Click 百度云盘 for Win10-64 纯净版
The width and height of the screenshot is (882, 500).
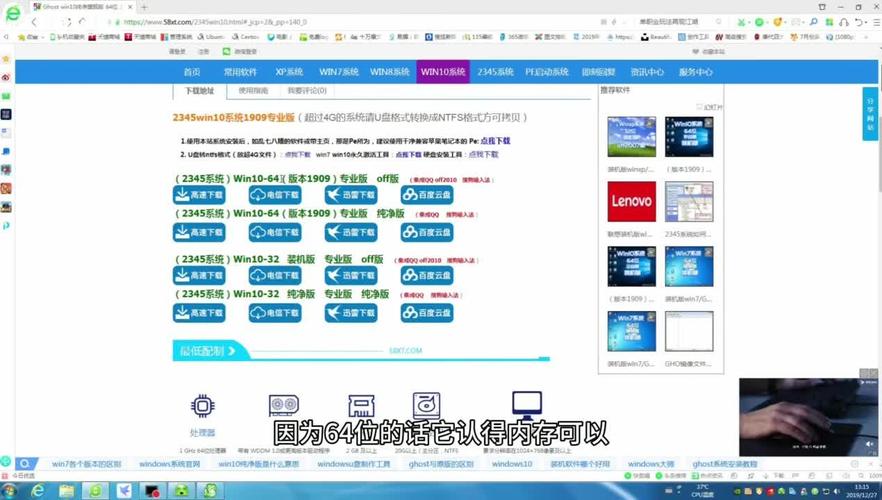427,232
